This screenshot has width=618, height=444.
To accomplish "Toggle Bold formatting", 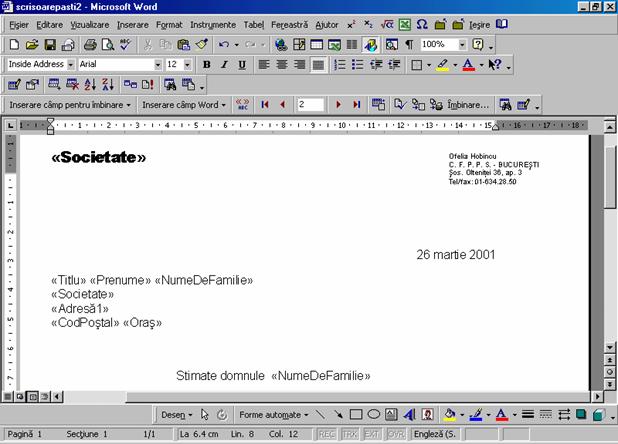I will (x=207, y=65).
